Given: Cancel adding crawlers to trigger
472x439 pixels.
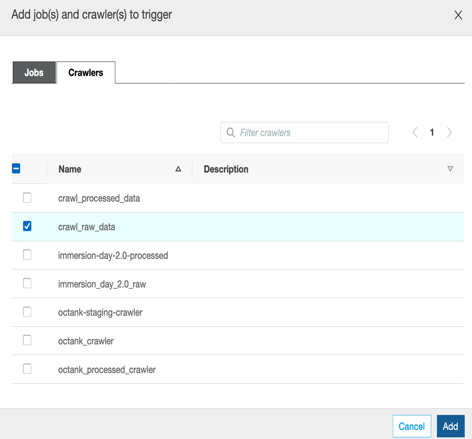Looking at the screenshot, I should (412, 426).
